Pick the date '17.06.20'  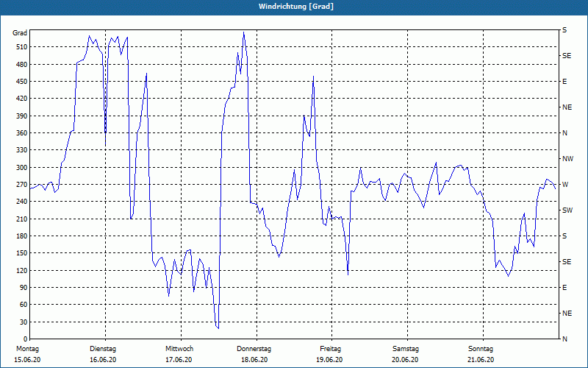(x=179, y=360)
